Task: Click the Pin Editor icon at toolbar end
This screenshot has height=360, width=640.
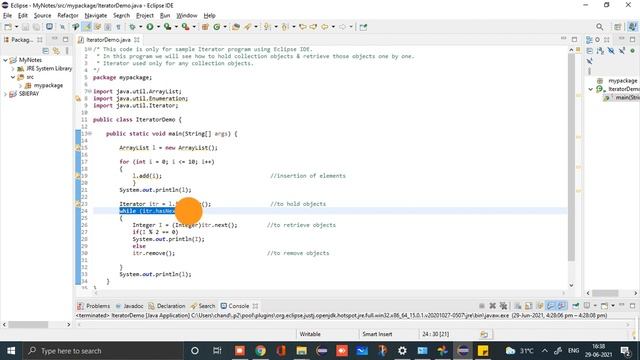Action: tap(363, 27)
